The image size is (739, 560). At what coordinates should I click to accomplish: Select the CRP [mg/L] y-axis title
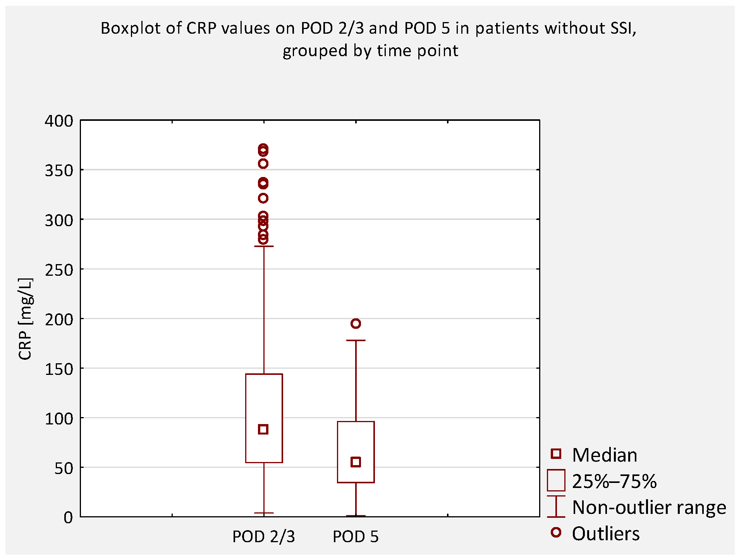click(x=26, y=319)
